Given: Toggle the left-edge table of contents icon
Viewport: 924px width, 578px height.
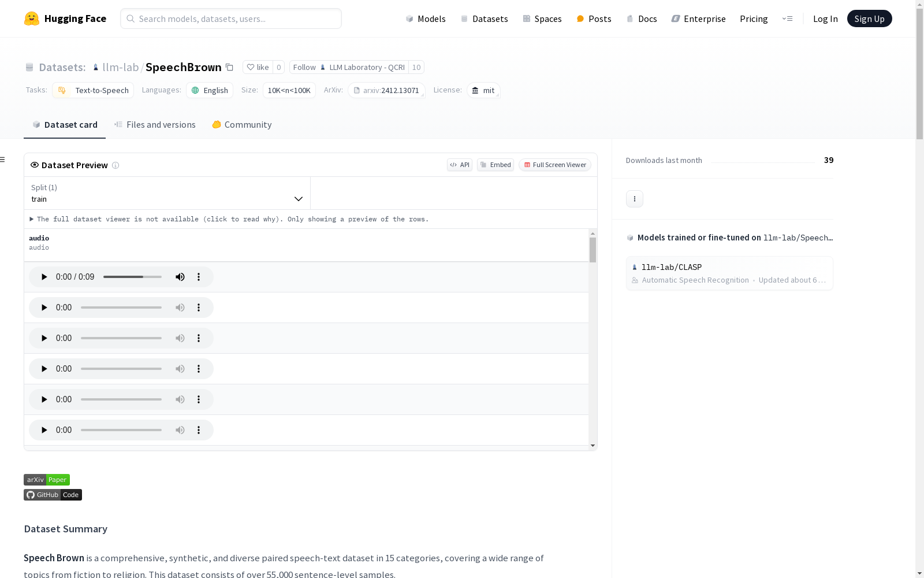Looking at the screenshot, I should point(2,160).
